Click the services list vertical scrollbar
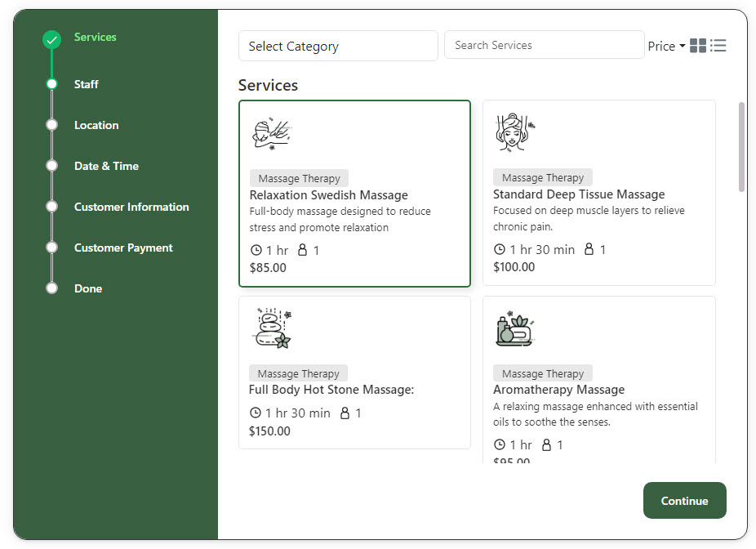756x549 pixels. tap(741, 147)
